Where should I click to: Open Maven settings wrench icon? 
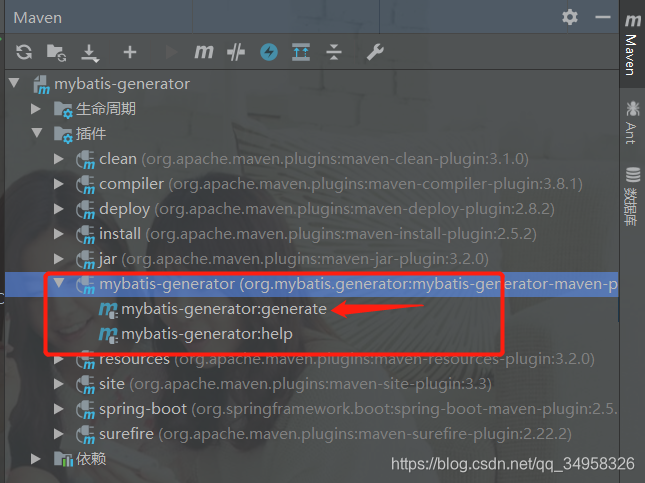375,52
